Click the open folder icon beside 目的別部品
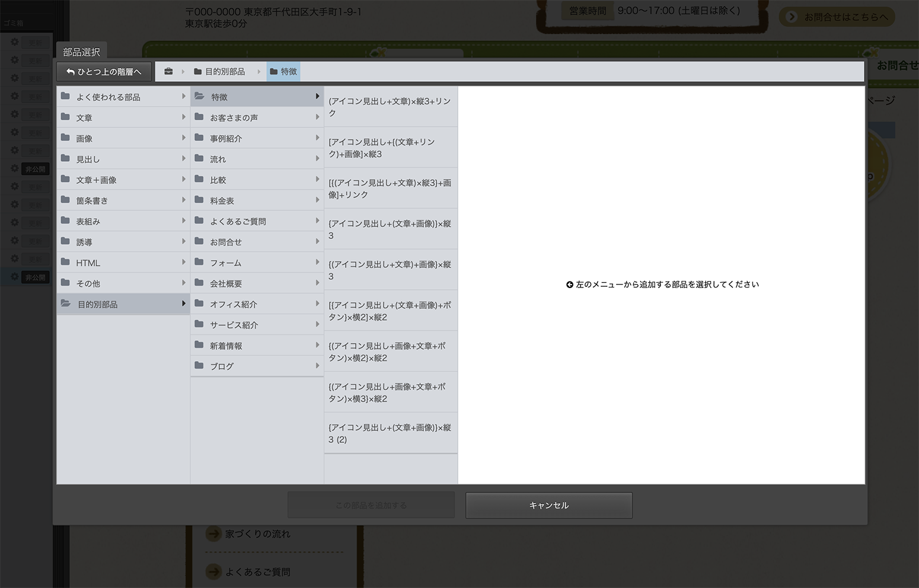This screenshot has height=588, width=919. click(66, 304)
